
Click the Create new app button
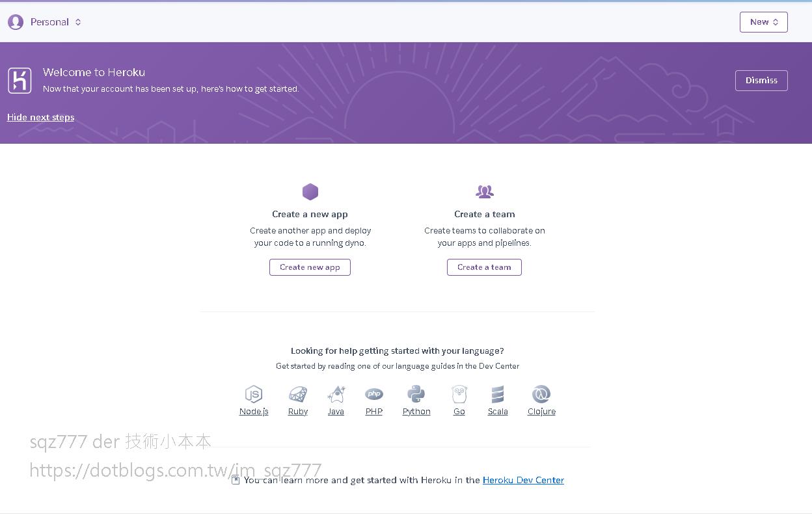pos(310,267)
